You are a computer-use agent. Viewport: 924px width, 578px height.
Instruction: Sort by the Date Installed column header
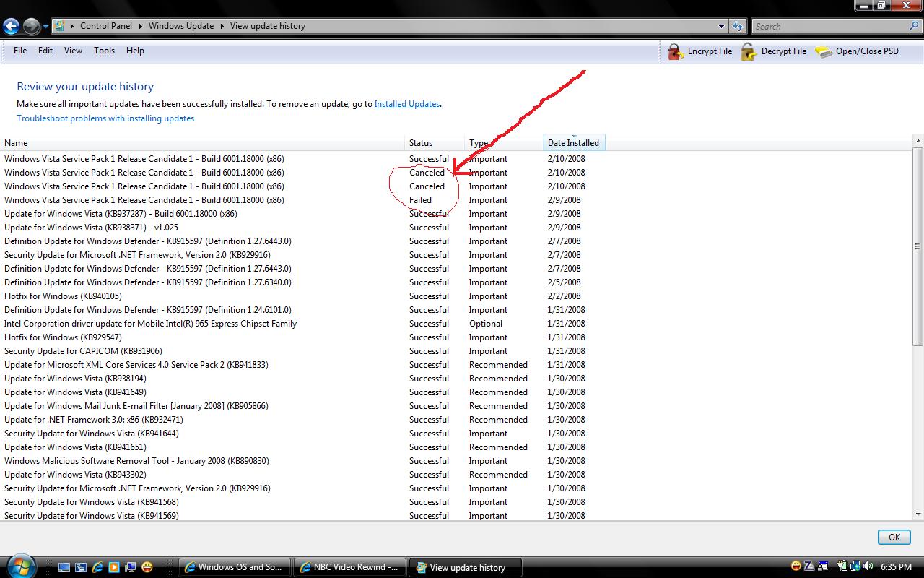pyautogui.click(x=575, y=143)
